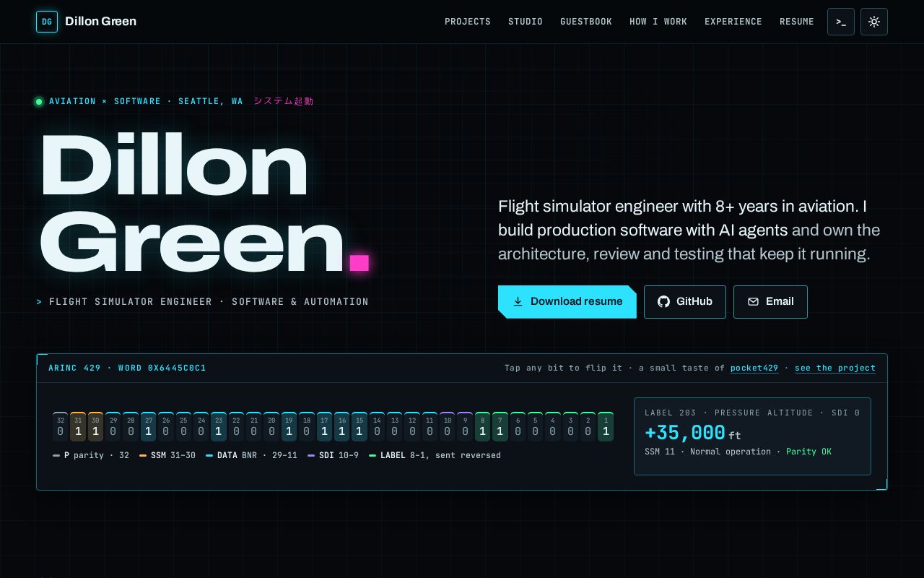Screen dimensions: 924x578
Task: Click the Dillon Green site title
Action: [x=100, y=22]
